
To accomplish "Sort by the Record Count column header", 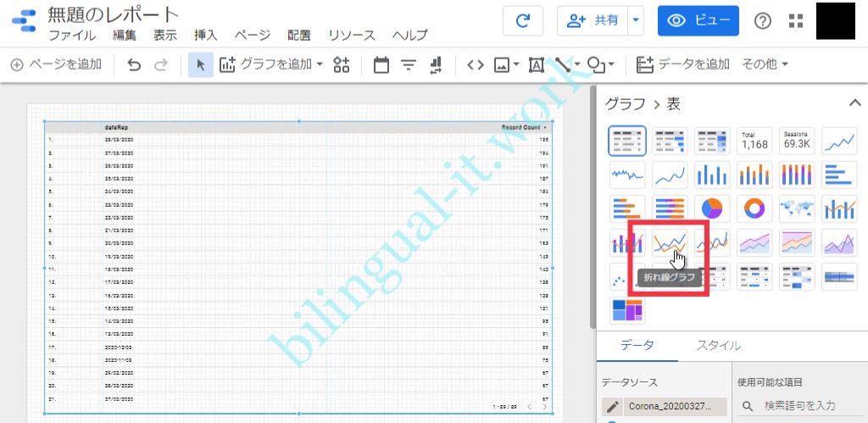I will click(x=521, y=127).
